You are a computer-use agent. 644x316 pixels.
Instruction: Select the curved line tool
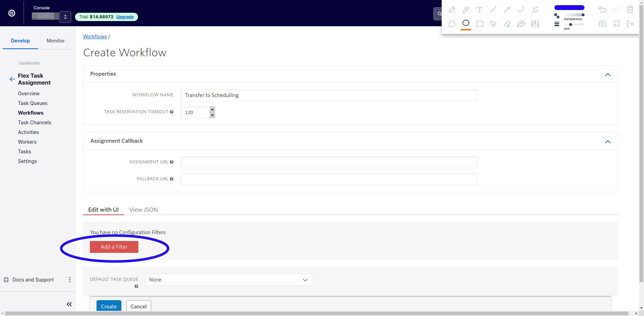click(521, 10)
